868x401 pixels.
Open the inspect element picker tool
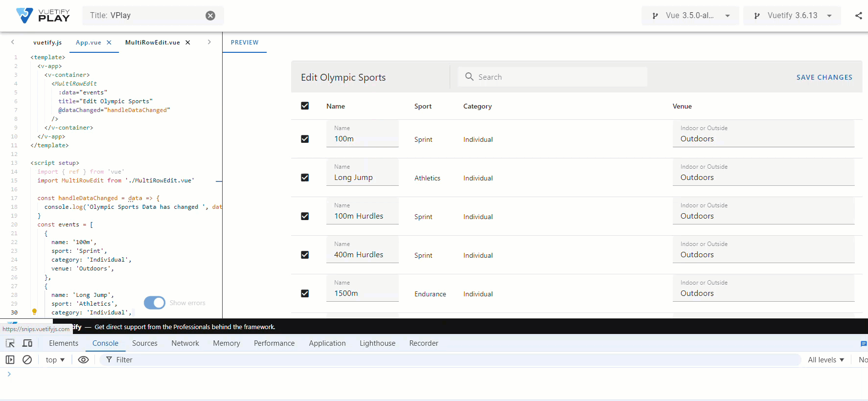pyautogui.click(x=10, y=343)
